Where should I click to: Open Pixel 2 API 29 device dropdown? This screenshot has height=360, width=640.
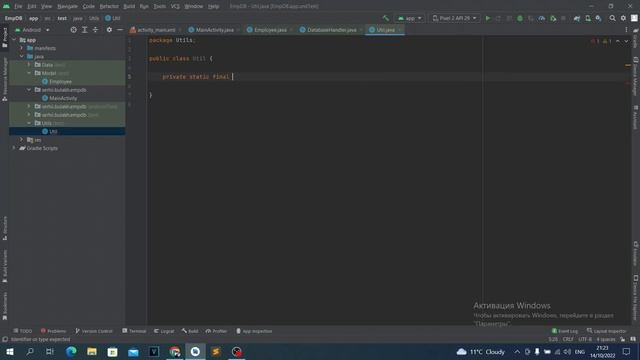454,18
